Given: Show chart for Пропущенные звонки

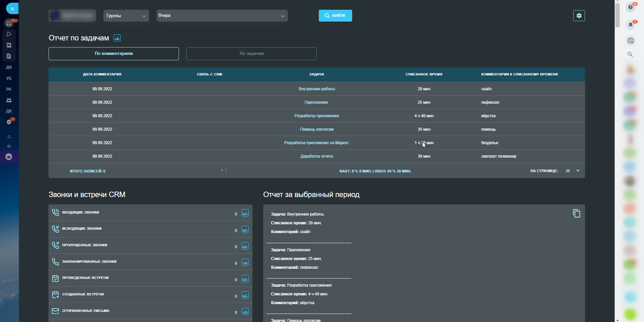Looking at the screenshot, I should coord(245,246).
